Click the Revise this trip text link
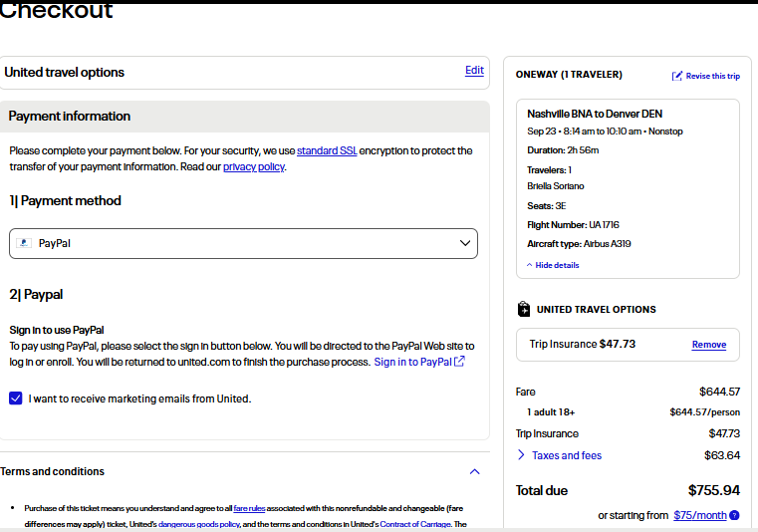The height and width of the screenshot is (532, 758). (712, 76)
